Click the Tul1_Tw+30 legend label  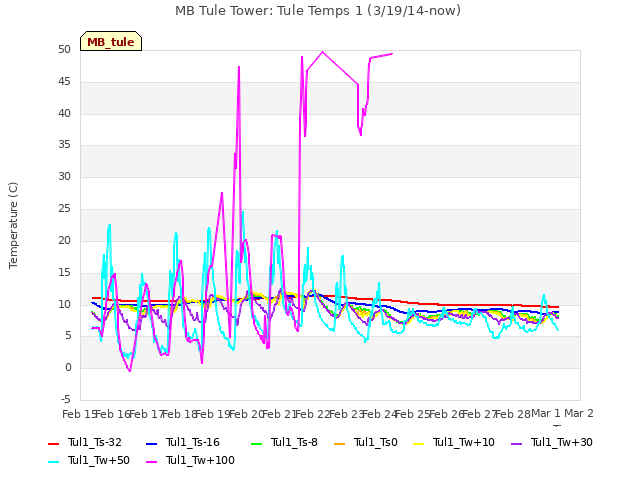pos(562,442)
